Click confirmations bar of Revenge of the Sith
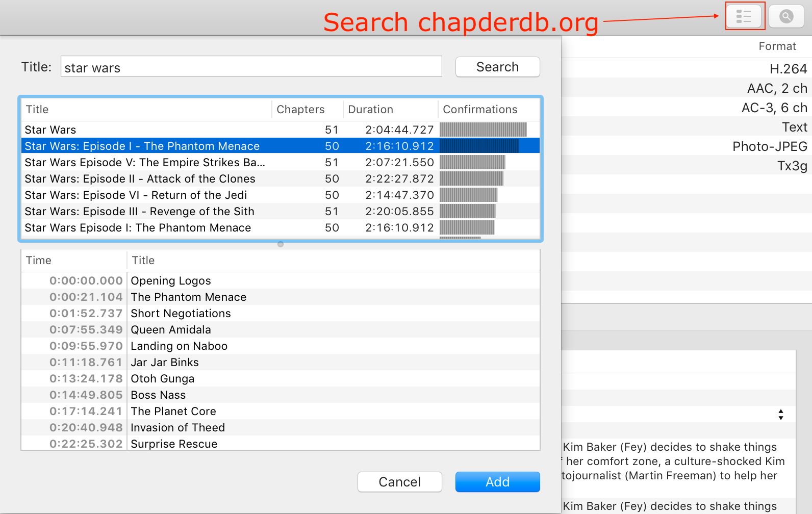Image resolution: width=812 pixels, height=514 pixels. point(467,211)
